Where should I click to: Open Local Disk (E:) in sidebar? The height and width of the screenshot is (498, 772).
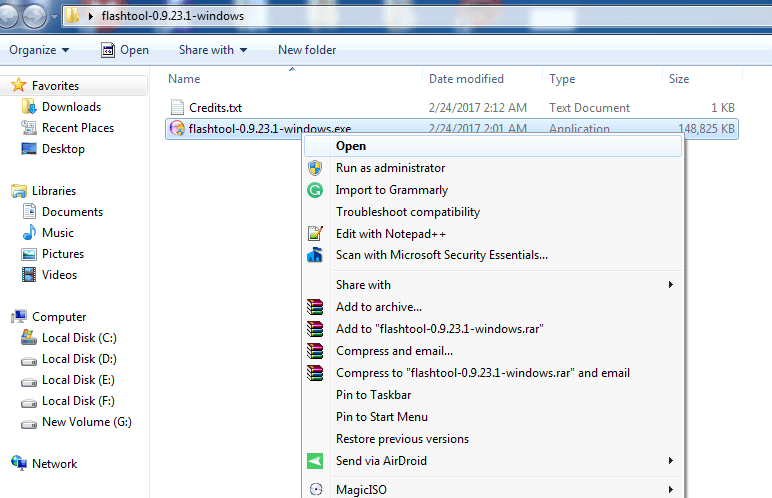[78, 380]
